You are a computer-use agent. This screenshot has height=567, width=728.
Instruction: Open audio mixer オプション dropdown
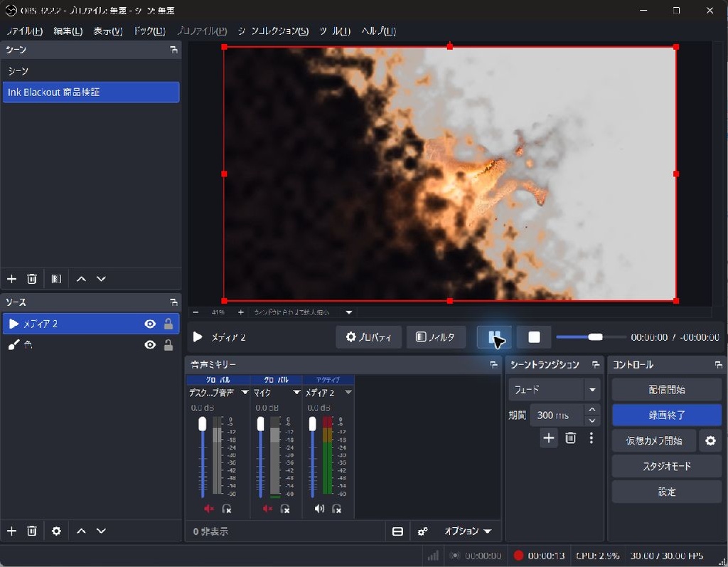pos(468,531)
